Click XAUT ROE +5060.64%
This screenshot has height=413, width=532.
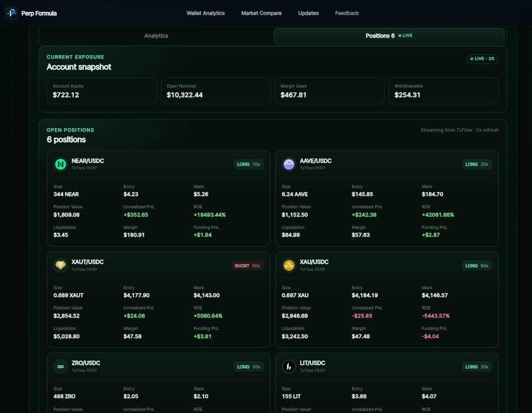click(x=208, y=316)
